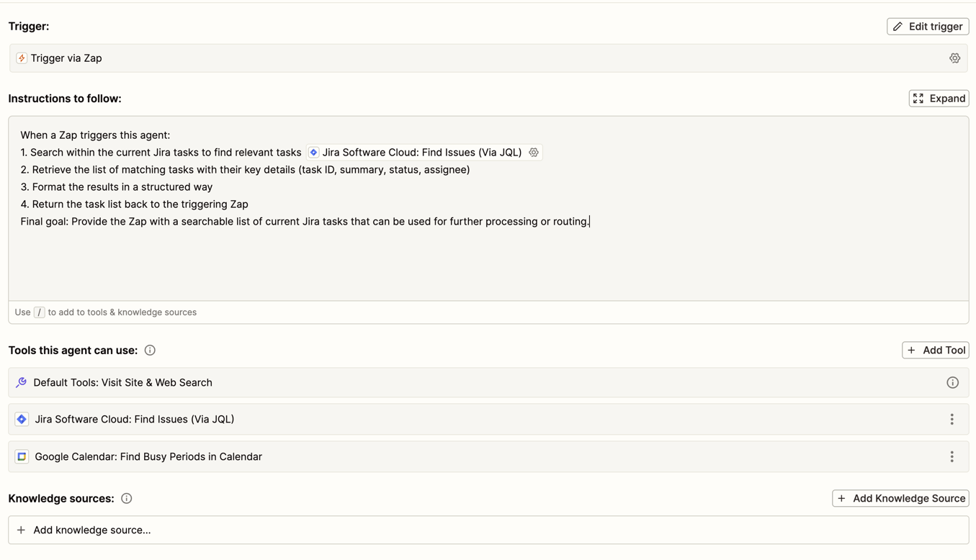Screen dimensions: 976x560
Task: Select the inline Jira Find Issues chip
Action: click(x=421, y=153)
